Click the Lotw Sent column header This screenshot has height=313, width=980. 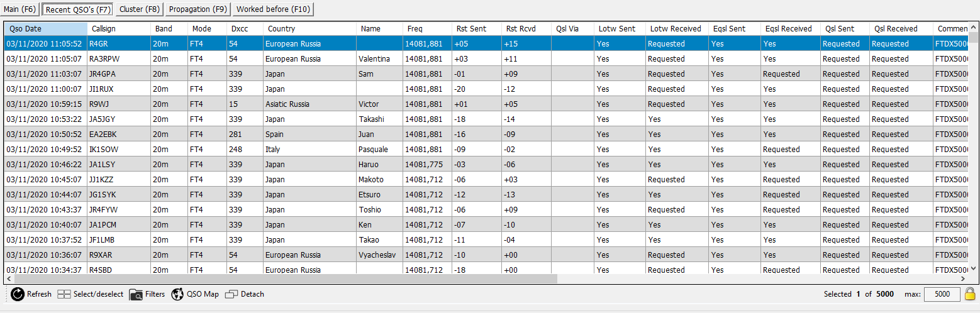click(x=620, y=29)
